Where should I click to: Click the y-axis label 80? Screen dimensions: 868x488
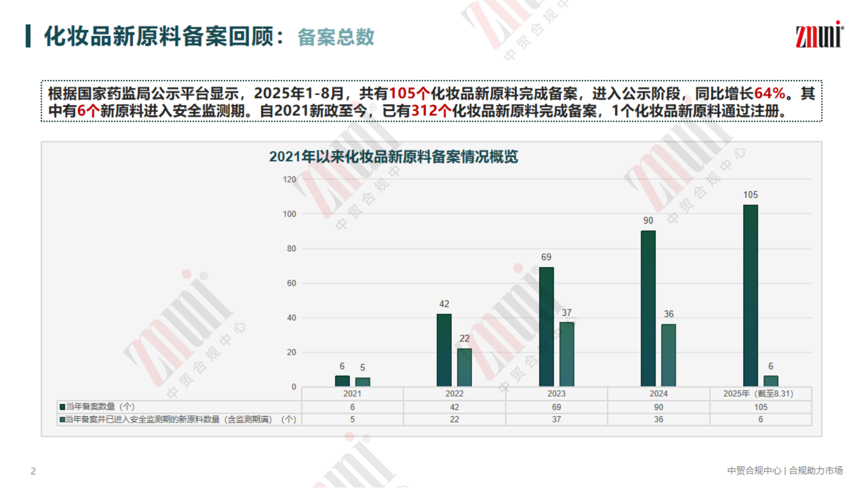(x=291, y=249)
